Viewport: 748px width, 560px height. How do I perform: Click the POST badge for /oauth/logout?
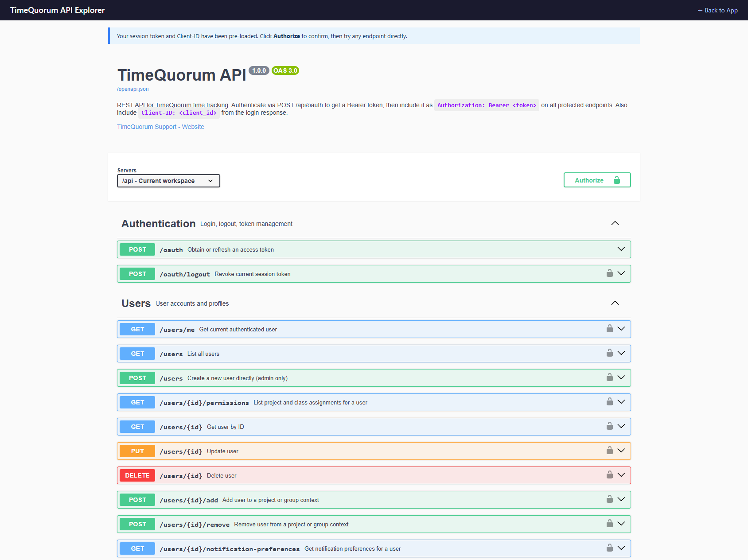pos(137,274)
